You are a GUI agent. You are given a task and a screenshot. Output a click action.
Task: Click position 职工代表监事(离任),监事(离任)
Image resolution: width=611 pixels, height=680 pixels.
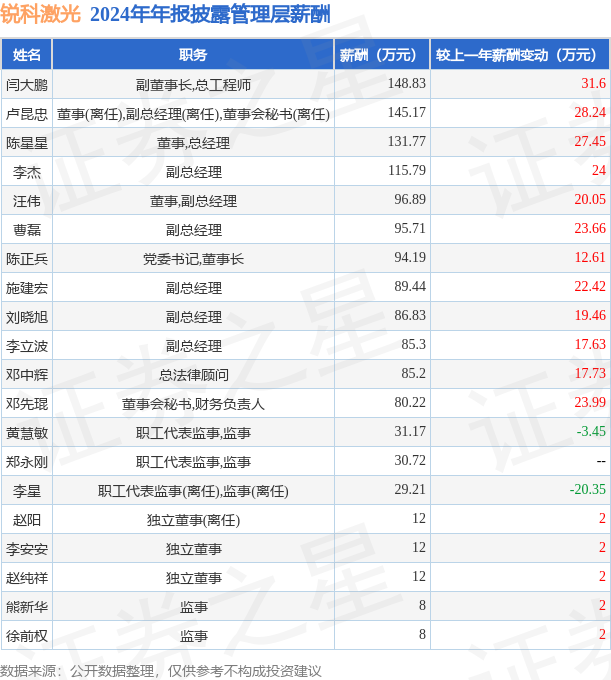193,491
